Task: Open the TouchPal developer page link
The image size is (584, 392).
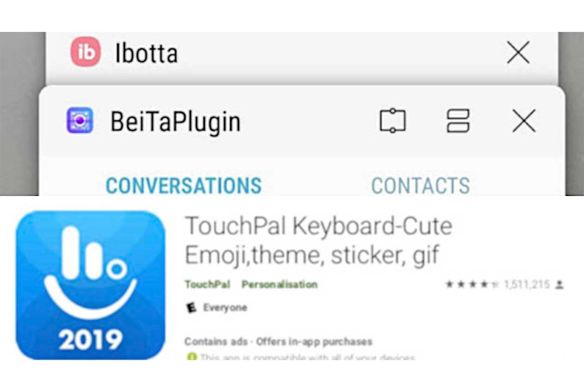Action: [207, 284]
